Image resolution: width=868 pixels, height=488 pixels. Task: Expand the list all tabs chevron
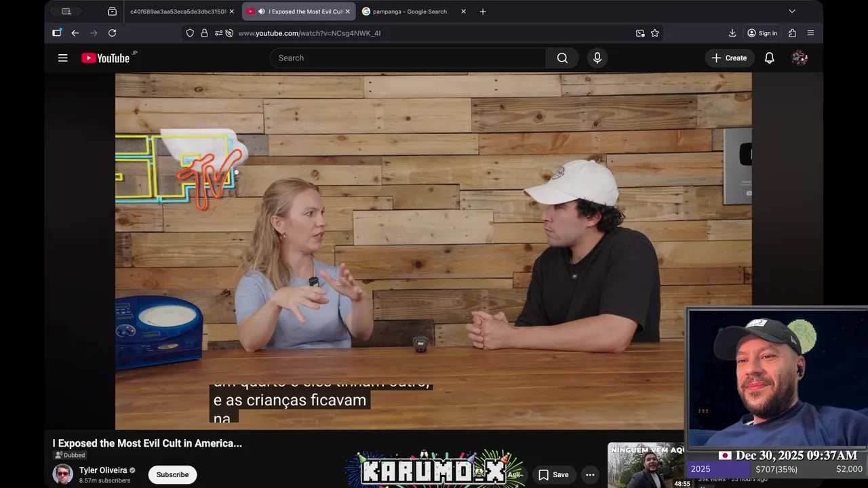(x=791, y=12)
